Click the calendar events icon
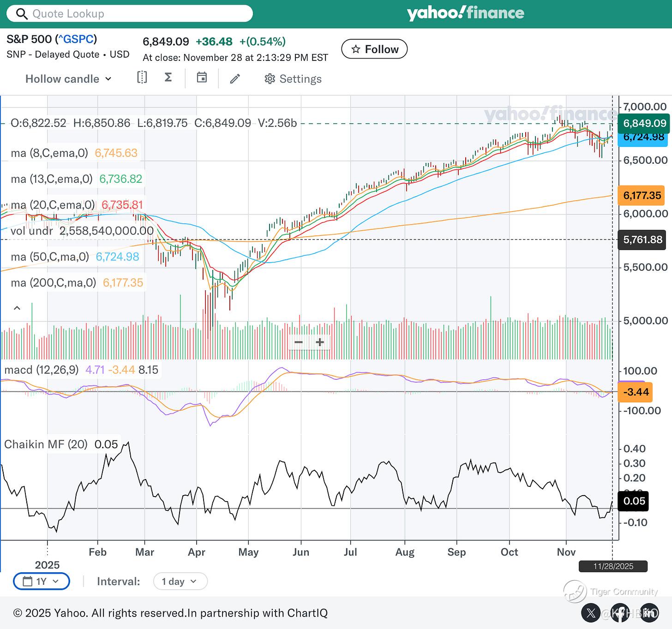 (202, 78)
